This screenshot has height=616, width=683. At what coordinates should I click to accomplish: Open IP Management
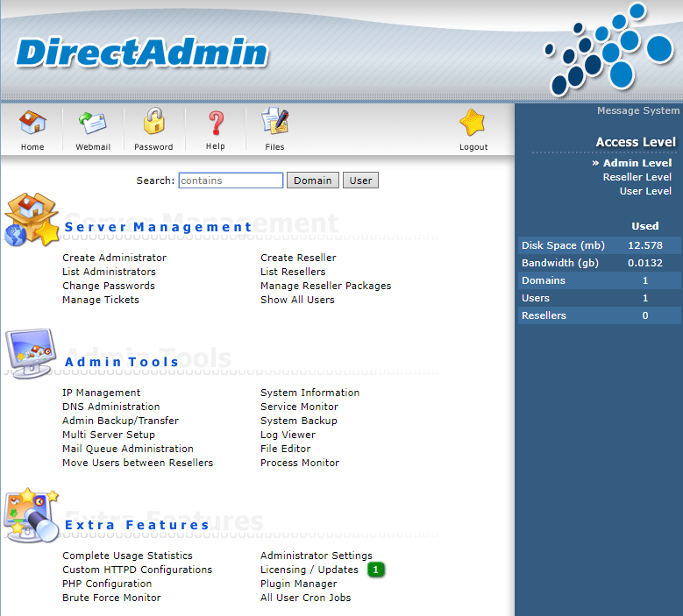pos(101,393)
